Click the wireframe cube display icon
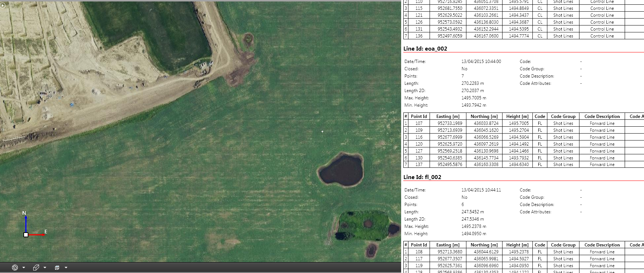The width and height of the screenshot is (644, 273). (x=57, y=268)
